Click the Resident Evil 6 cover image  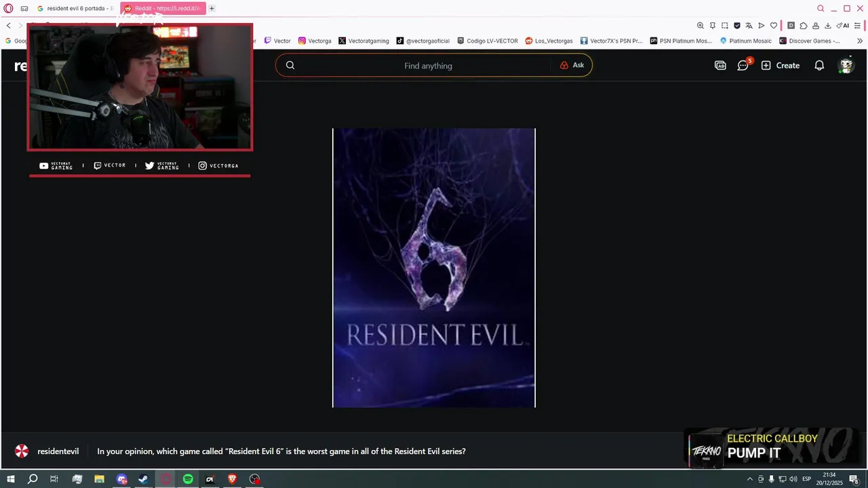tap(434, 268)
